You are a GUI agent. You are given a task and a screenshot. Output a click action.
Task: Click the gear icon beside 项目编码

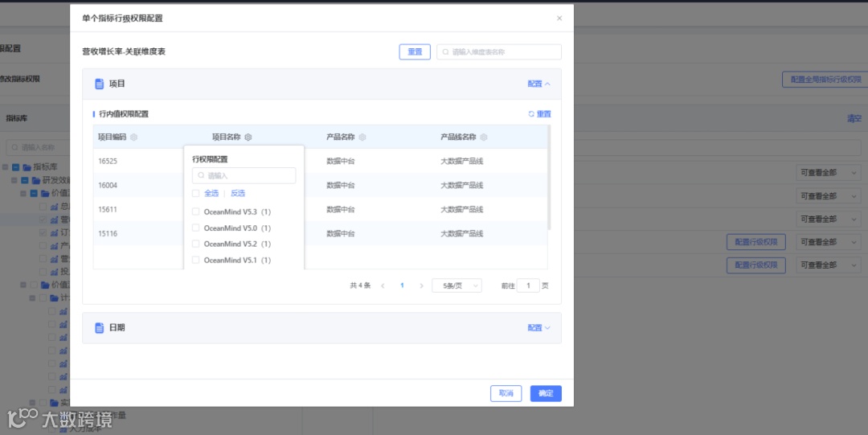tap(133, 137)
